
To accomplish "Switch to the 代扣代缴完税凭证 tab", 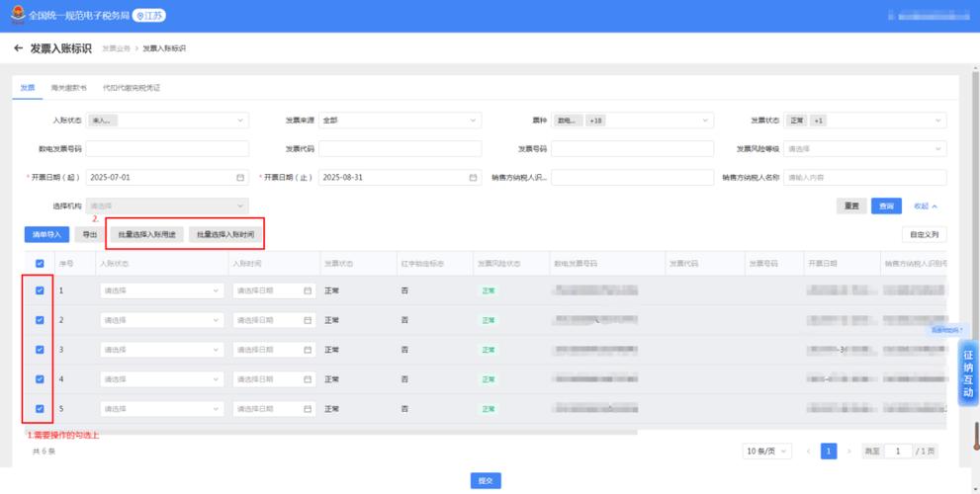I will [132, 88].
